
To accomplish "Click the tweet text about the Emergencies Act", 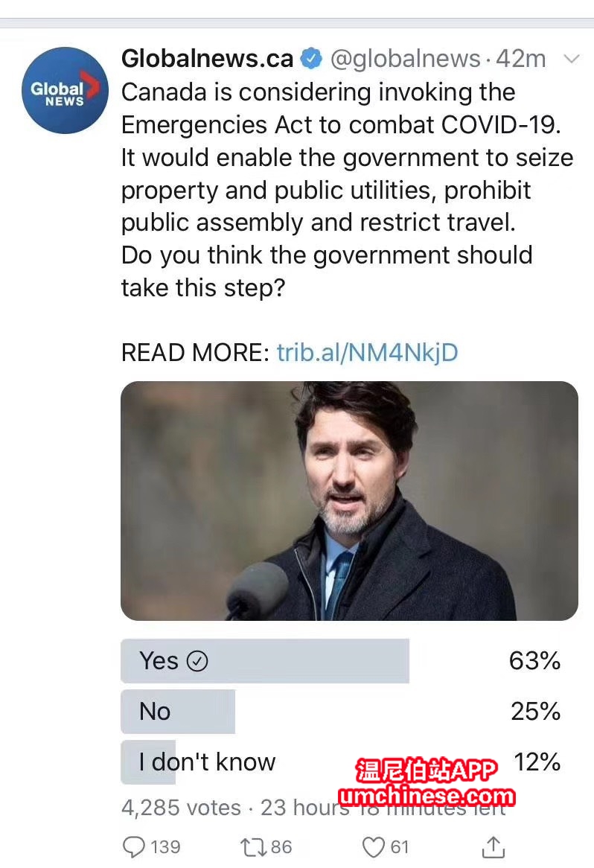I will (347, 190).
